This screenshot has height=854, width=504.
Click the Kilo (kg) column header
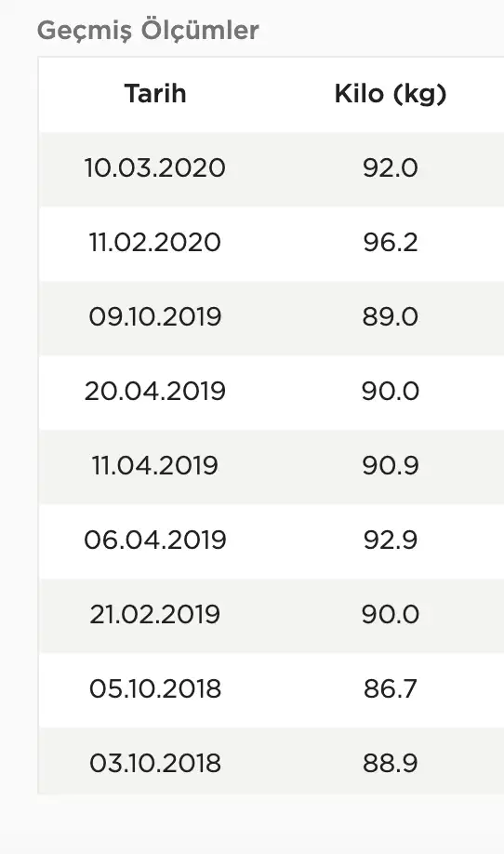pyautogui.click(x=391, y=94)
